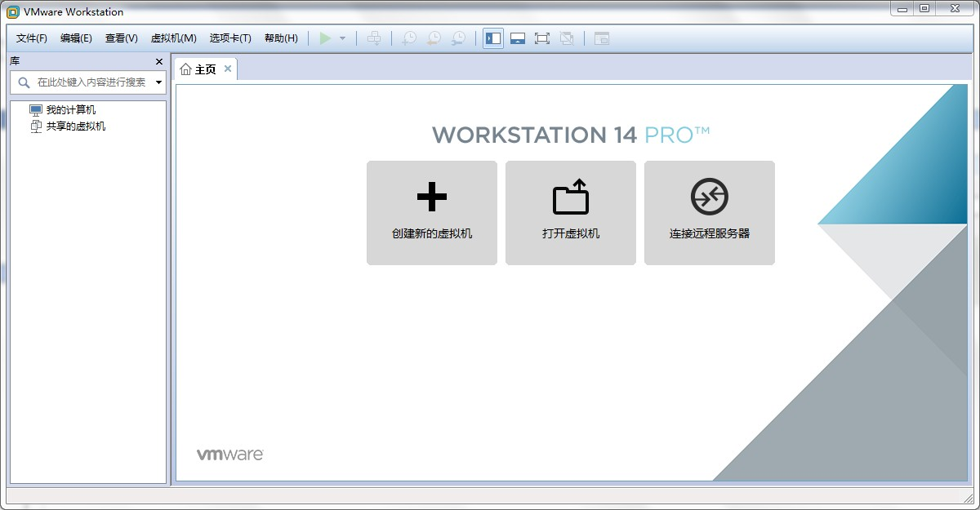The image size is (980, 510).
Task: Toggle the thumbnail bar view icon
Action: pos(517,38)
